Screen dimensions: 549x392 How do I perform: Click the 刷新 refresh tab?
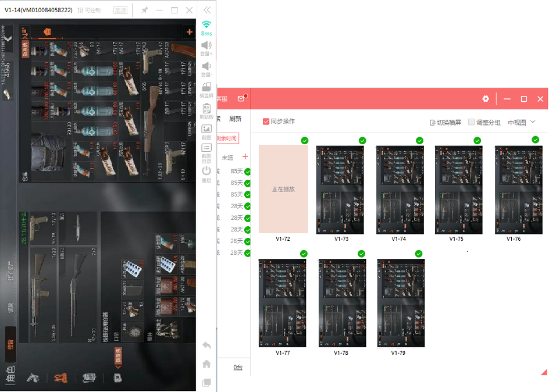(235, 119)
